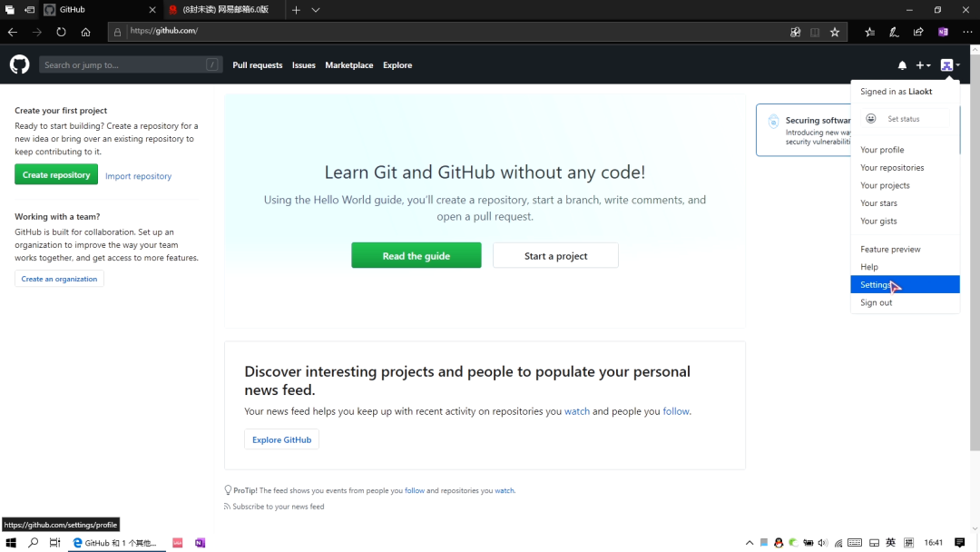Screen dimensions: 980x552
Task: Click the browser back arrow
Action: tap(13, 32)
